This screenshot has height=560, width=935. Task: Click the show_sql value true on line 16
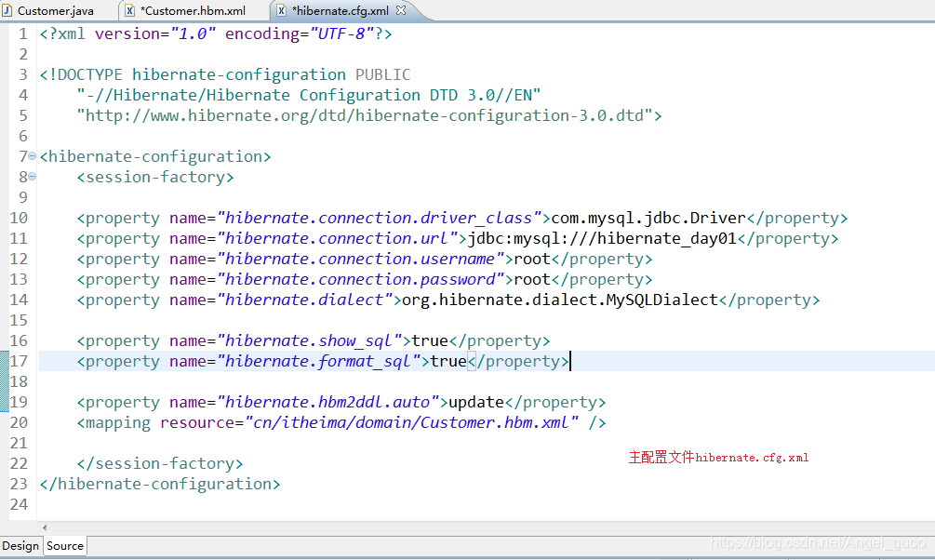[430, 340]
